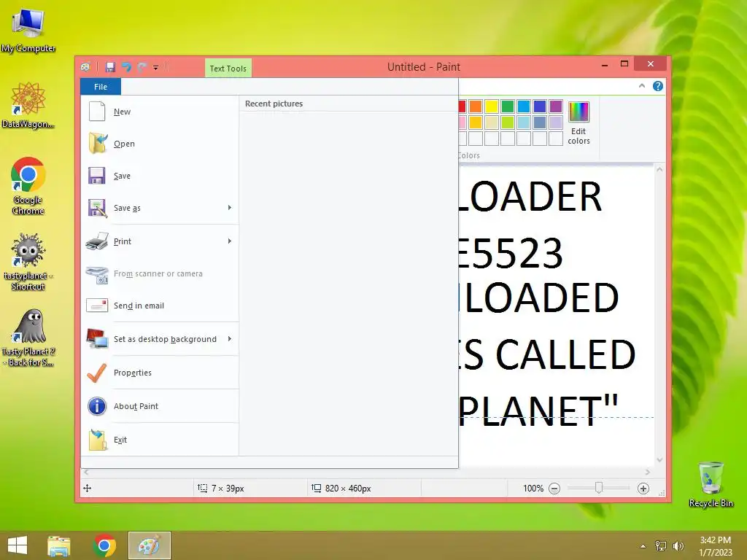Choose New from the File menu
747x560 pixels.
[x=160, y=112]
